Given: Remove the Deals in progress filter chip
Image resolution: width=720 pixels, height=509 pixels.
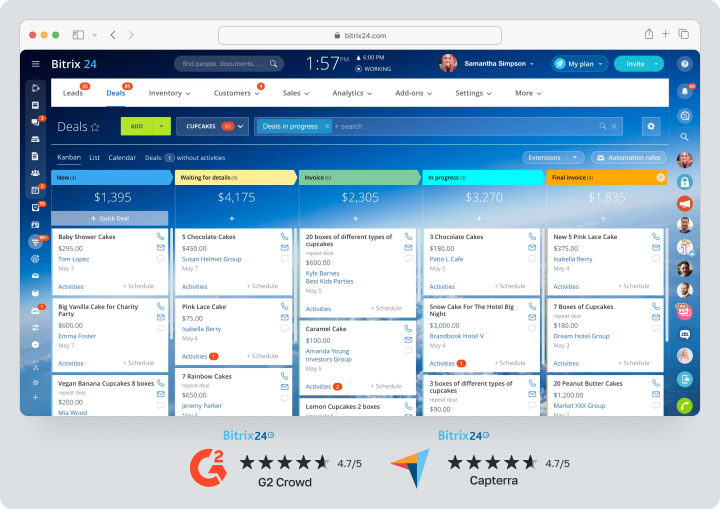Looking at the screenshot, I should point(327,126).
